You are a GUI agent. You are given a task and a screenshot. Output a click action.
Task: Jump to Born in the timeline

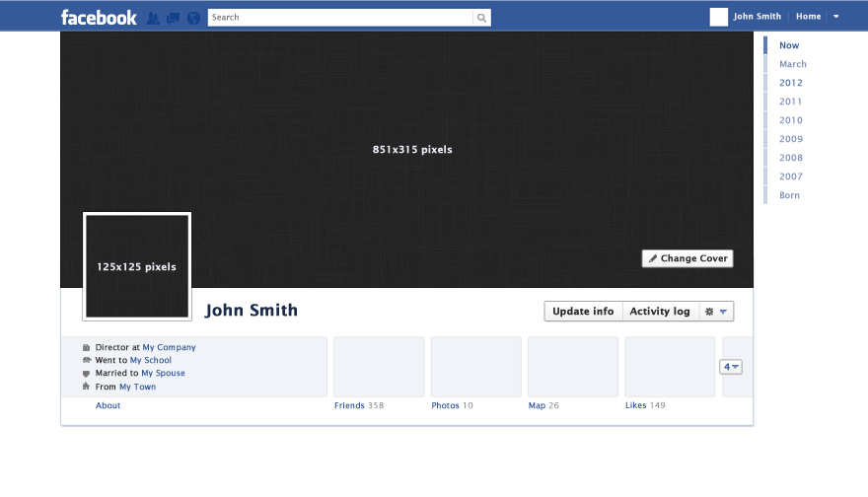[789, 195]
